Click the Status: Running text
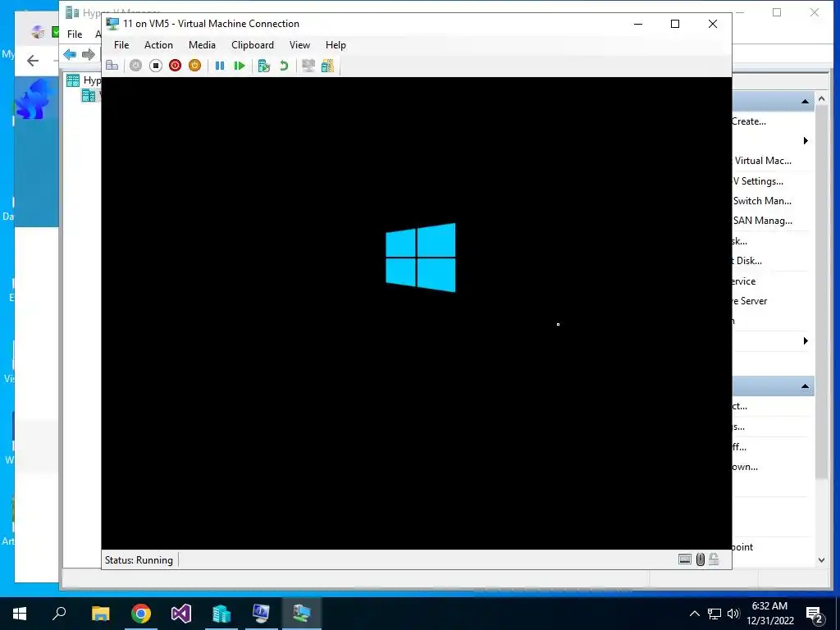 139,559
